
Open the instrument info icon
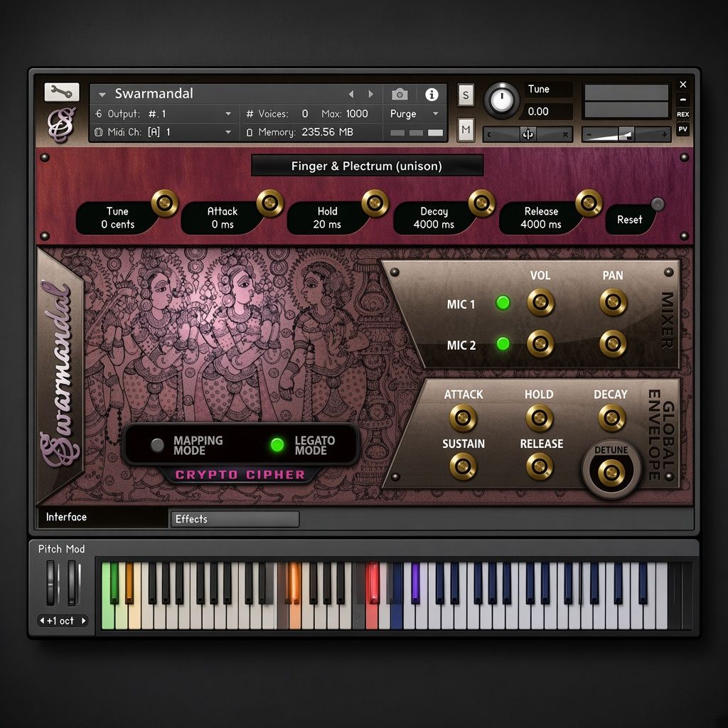click(432, 95)
